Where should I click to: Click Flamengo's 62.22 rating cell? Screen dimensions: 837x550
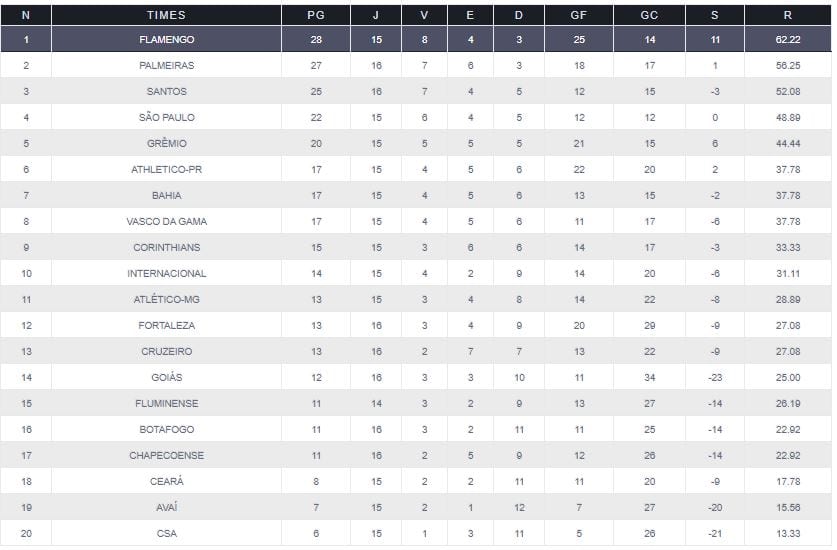pos(788,39)
